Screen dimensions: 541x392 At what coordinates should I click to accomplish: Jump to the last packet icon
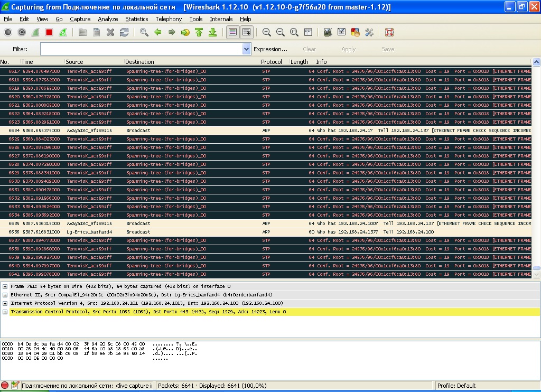point(212,32)
